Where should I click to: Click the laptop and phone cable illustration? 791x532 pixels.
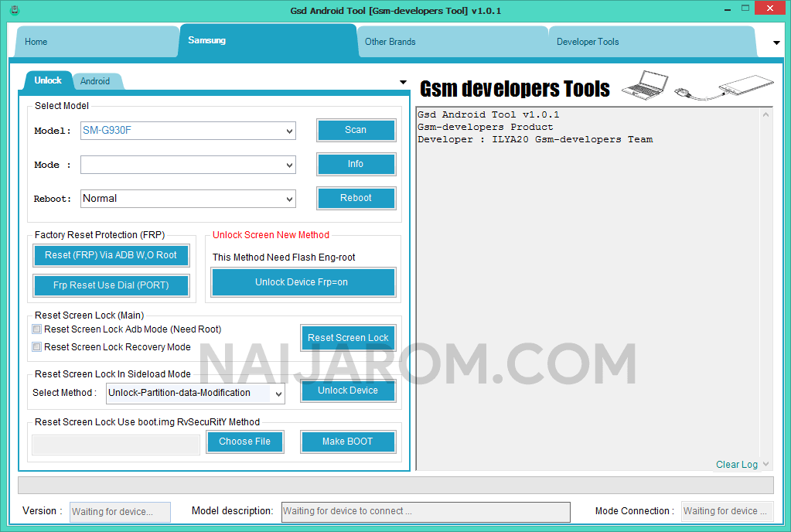click(697, 85)
